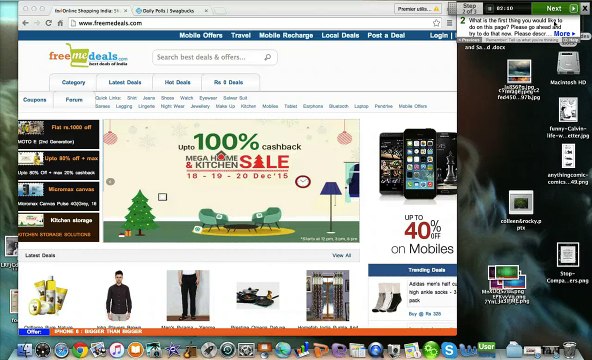The height and width of the screenshot is (360, 592).
Task: Launch Safari from the dock
Action: tap(62, 350)
